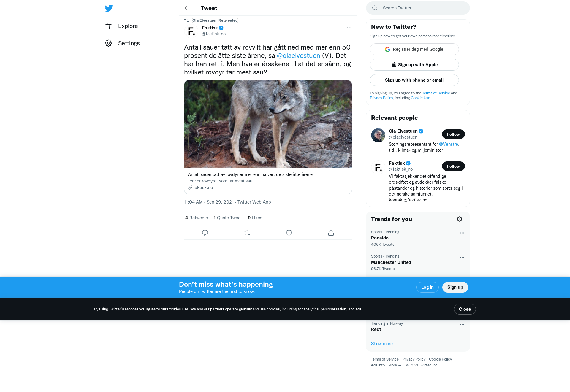Open more options for Manchester United trend
Image resolution: width=570 pixels, height=392 pixels.
(462, 257)
